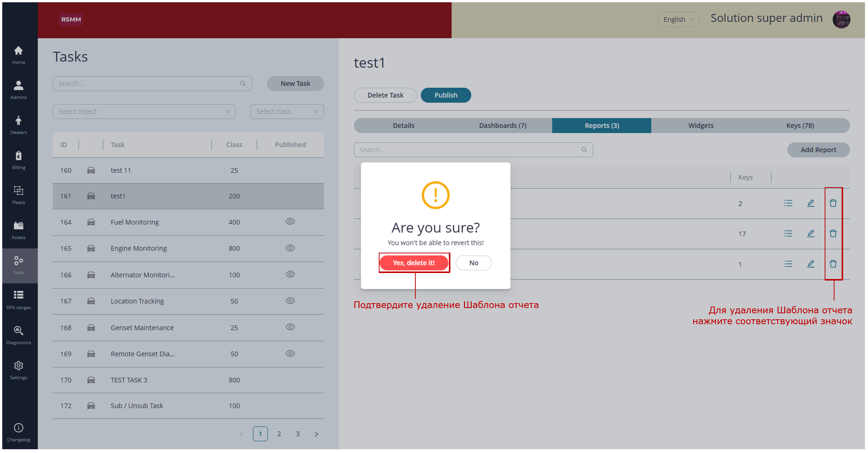This screenshot has height=453, width=868.
Task: Expand the Select class dropdown
Action: click(287, 111)
